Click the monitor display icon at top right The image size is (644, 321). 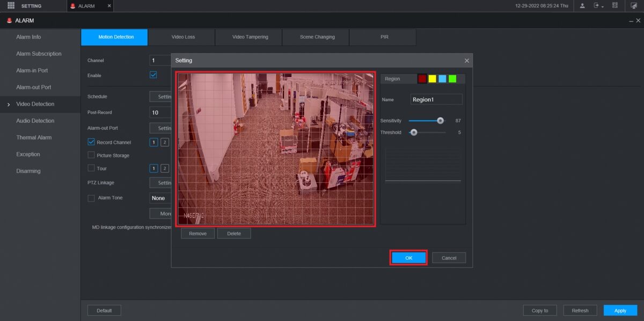(x=634, y=6)
